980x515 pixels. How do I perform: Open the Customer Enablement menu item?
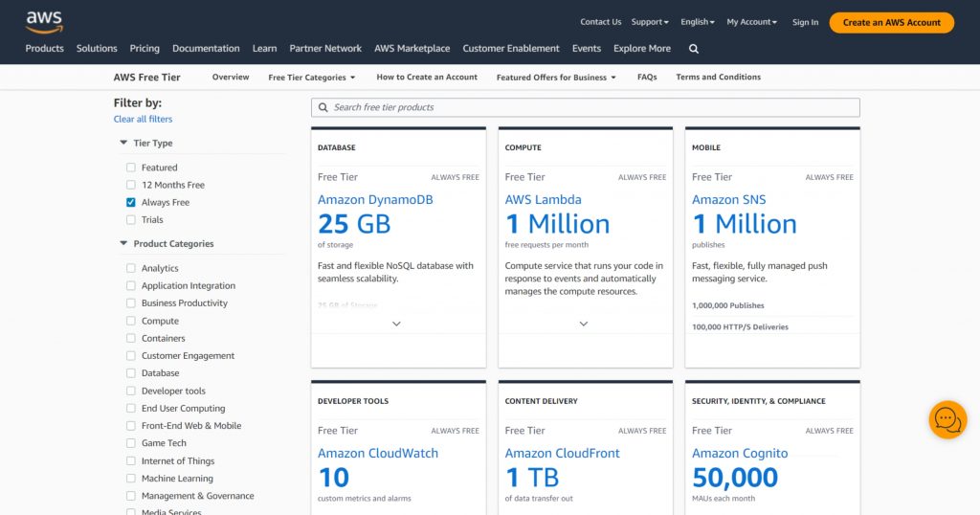point(511,48)
